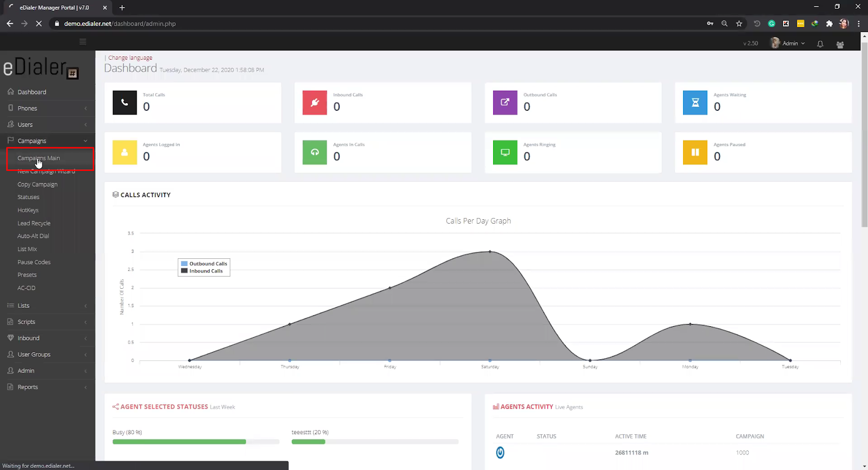868x470 pixels.
Task: Open the browser zoom magnifier icon
Action: (724, 23)
